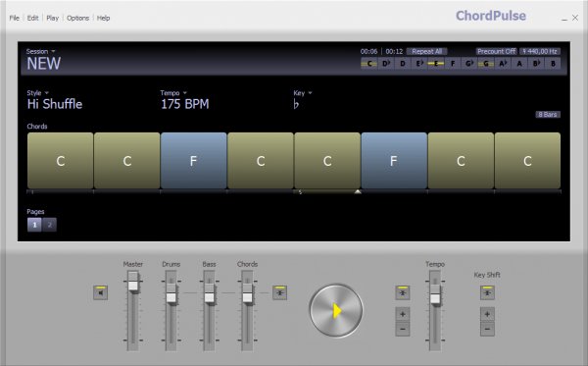Open the Help menu
This screenshot has width=588, height=366.
[x=103, y=18]
